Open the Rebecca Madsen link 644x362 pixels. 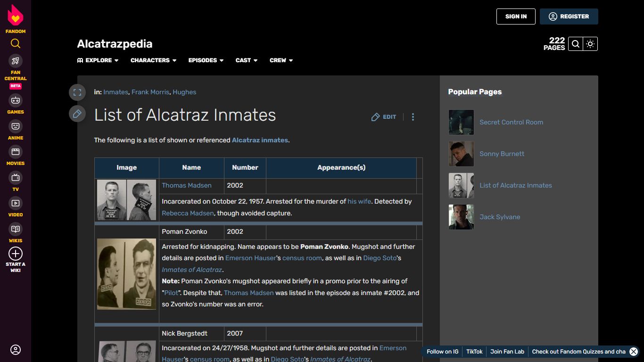[188, 213]
